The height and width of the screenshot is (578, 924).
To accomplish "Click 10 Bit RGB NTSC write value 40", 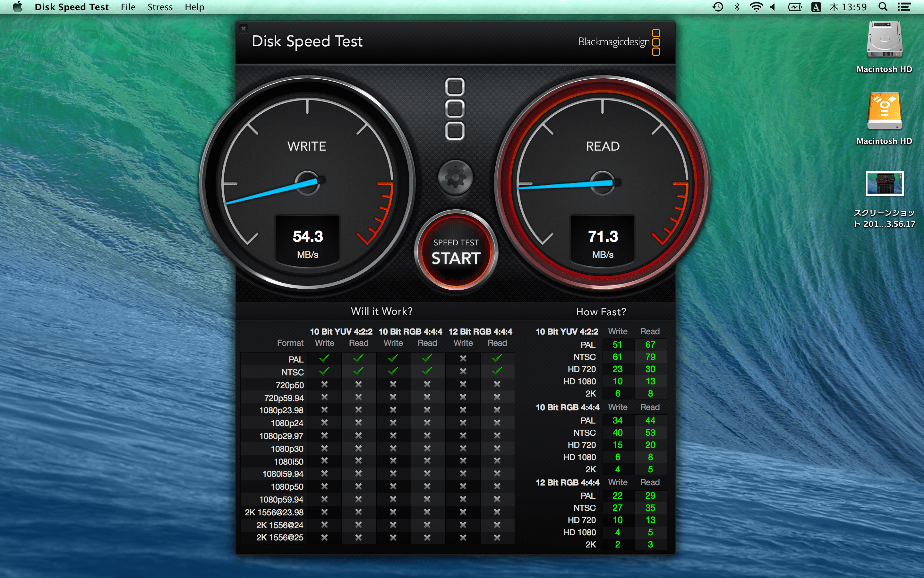I will pyautogui.click(x=617, y=433).
